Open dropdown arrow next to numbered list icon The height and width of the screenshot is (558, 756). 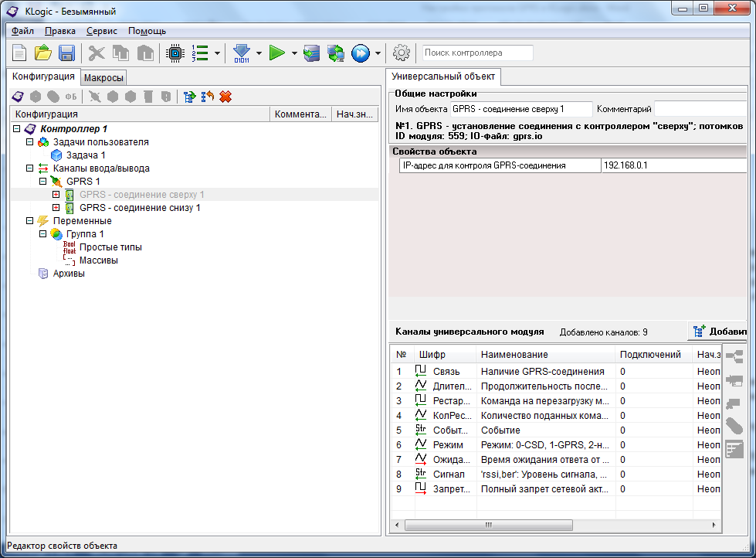[x=218, y=54]
